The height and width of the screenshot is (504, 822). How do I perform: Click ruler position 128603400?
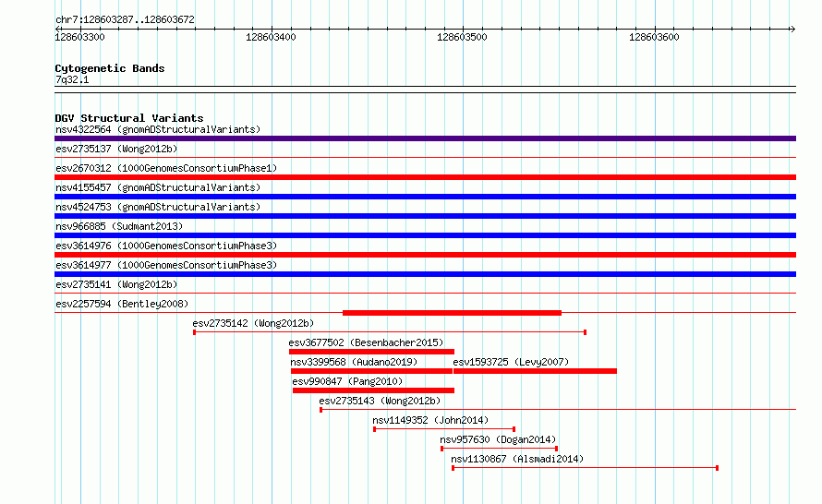pyautogui.click(x=271, y=37)
